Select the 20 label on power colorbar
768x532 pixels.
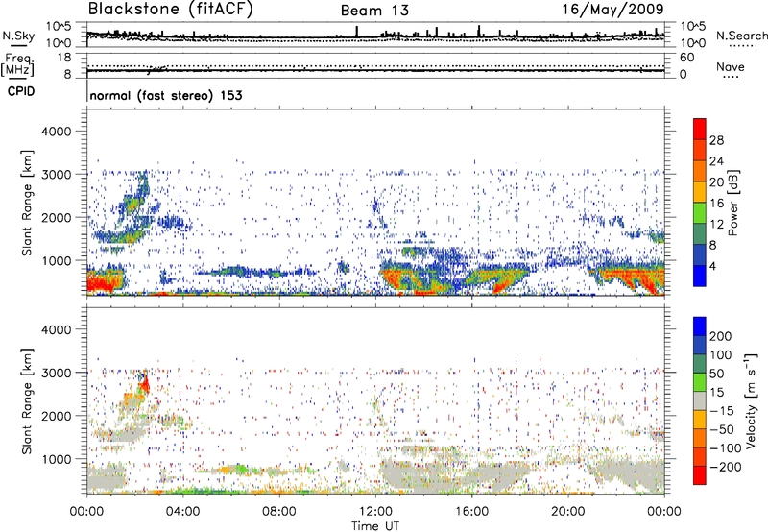click(716, 182)
